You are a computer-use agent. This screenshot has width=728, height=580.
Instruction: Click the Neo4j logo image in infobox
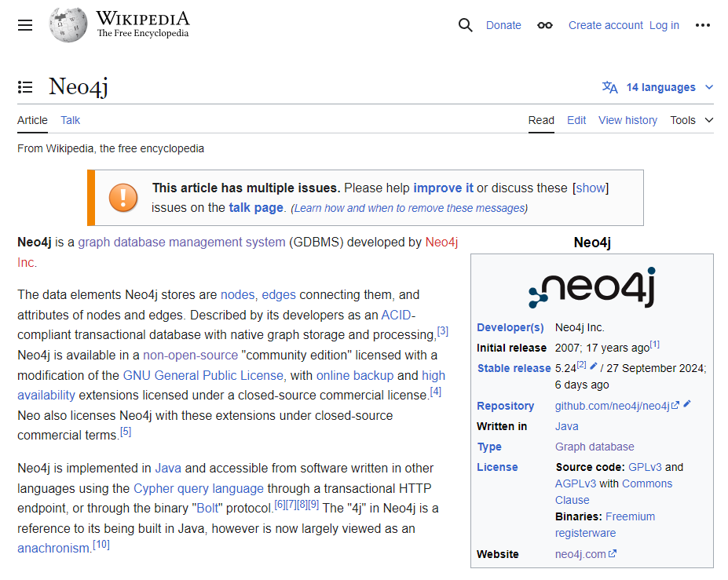click(x=591, y=287)
